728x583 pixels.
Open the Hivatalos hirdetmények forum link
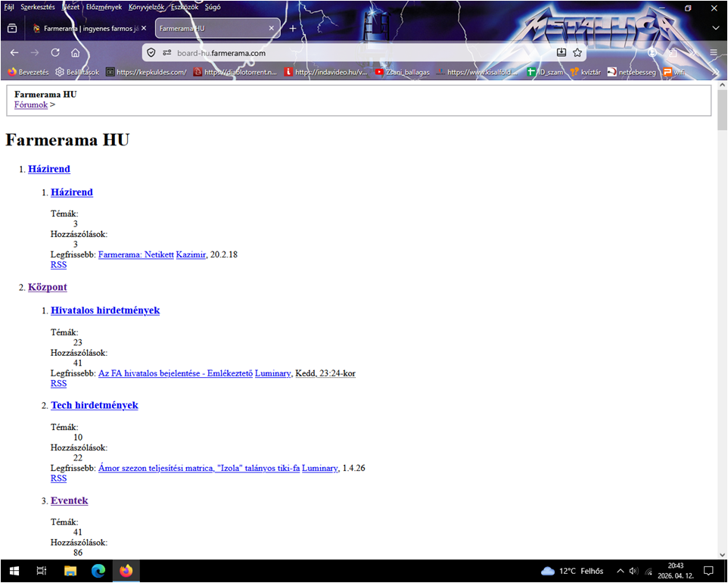105,310
